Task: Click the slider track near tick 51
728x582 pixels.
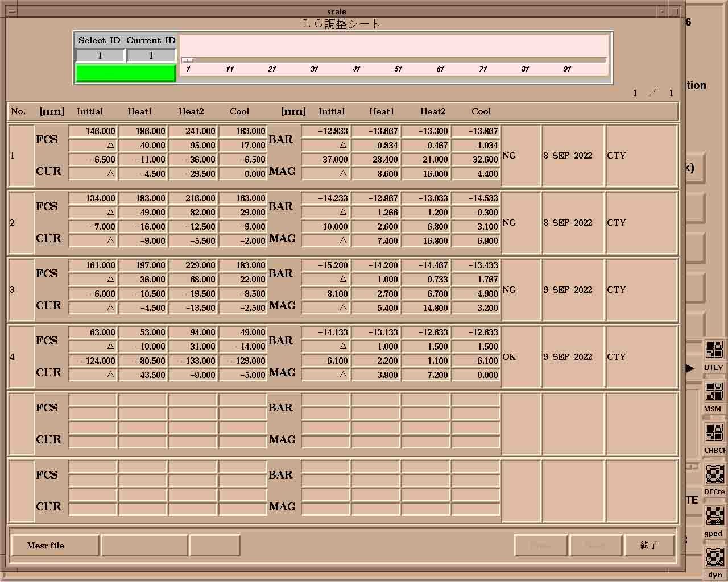Action: pyautogui.click(x=398, y=60)
